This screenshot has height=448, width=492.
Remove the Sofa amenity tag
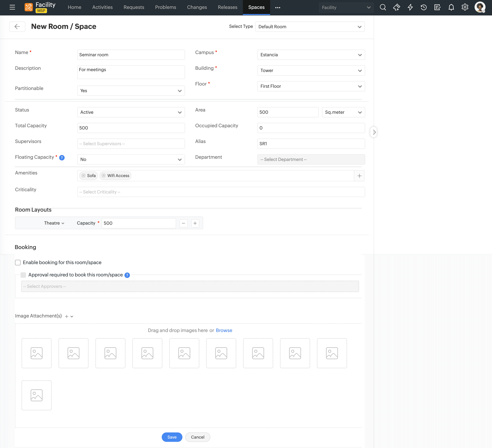coord(83,176)
